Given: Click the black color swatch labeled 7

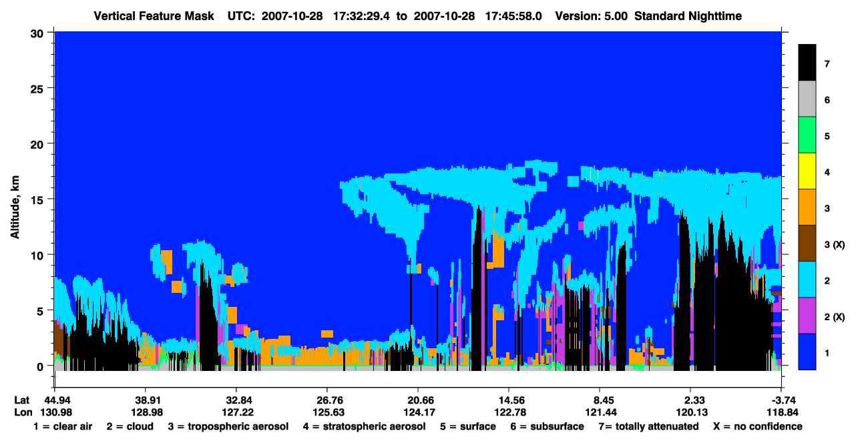Looking at the screenshot, I should (807, 63).
